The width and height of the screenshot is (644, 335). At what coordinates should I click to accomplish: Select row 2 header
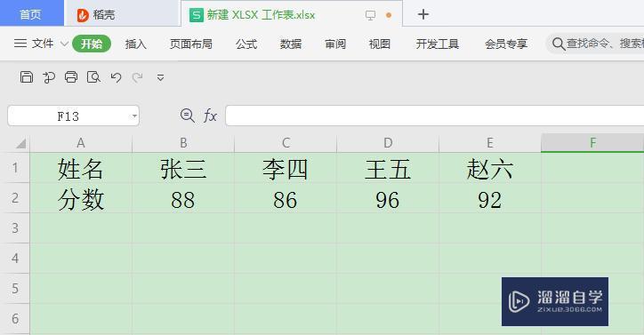tap(15, 198)
